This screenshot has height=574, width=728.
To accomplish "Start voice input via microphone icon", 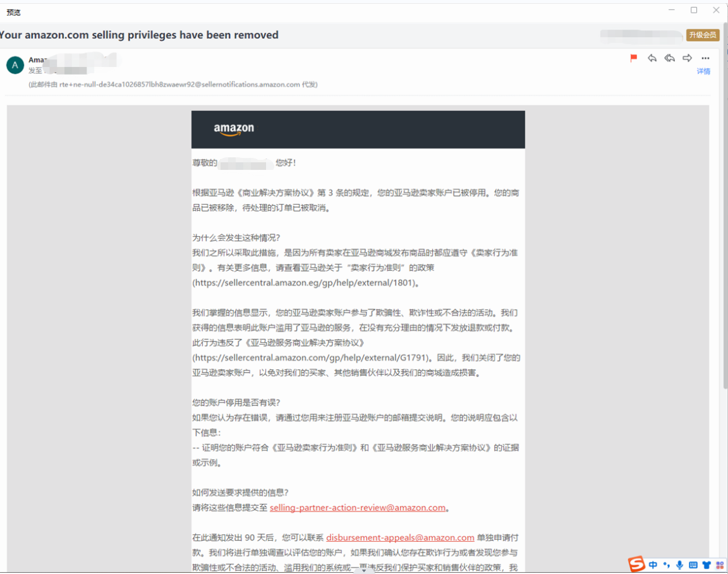I will pos(679,565).
